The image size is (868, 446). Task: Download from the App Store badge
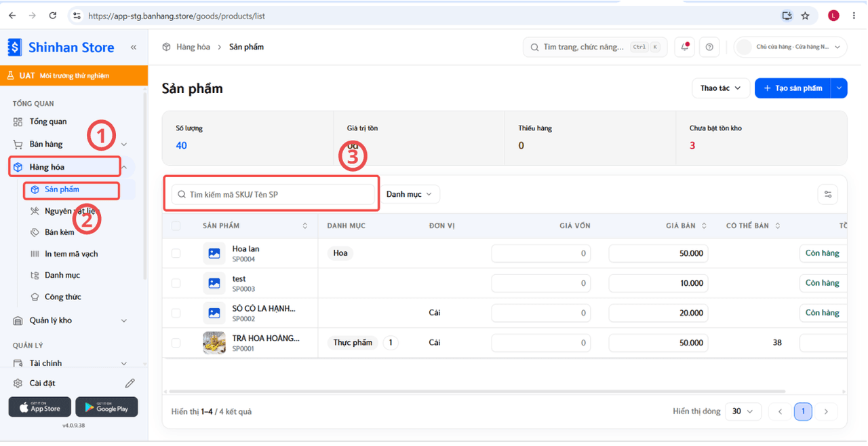tap(40, 407)
